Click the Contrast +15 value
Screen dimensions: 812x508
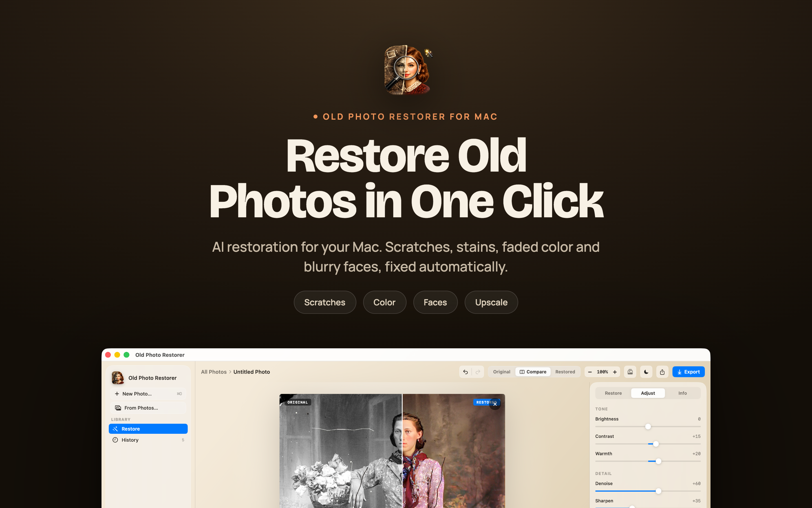point(696,436)
